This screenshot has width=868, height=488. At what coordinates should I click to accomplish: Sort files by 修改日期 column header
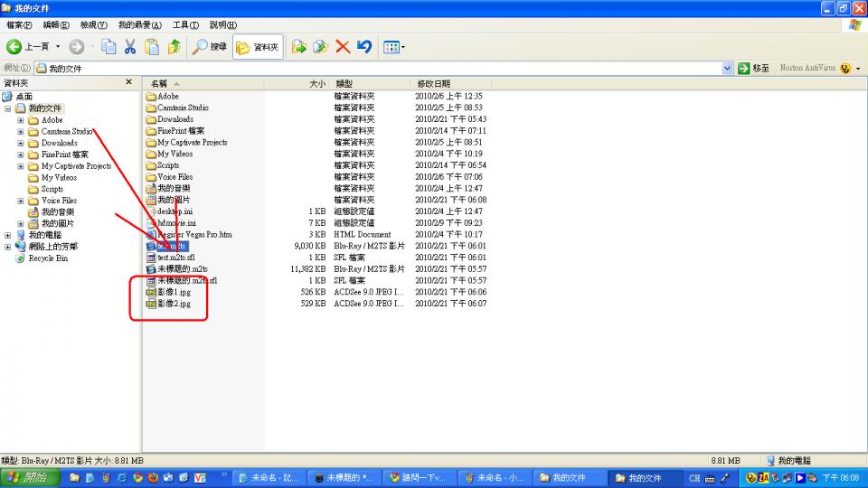click(433, 83)
